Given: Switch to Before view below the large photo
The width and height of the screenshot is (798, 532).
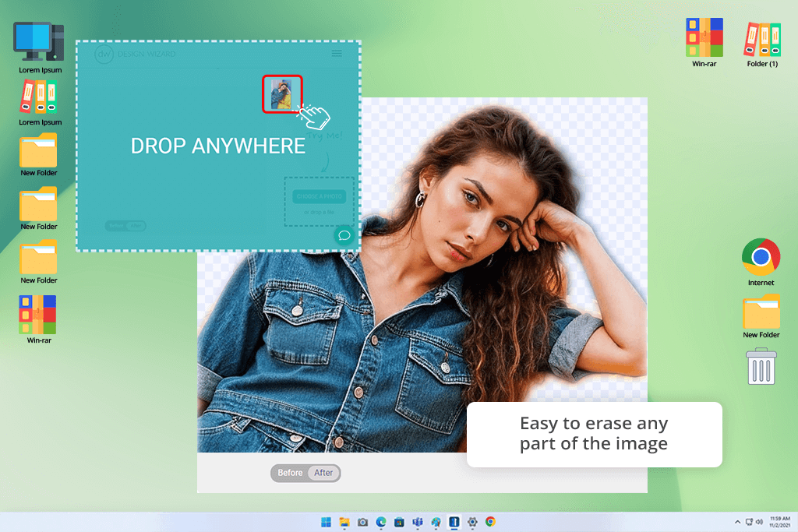Looking at the screenshot, I should 290,473.
